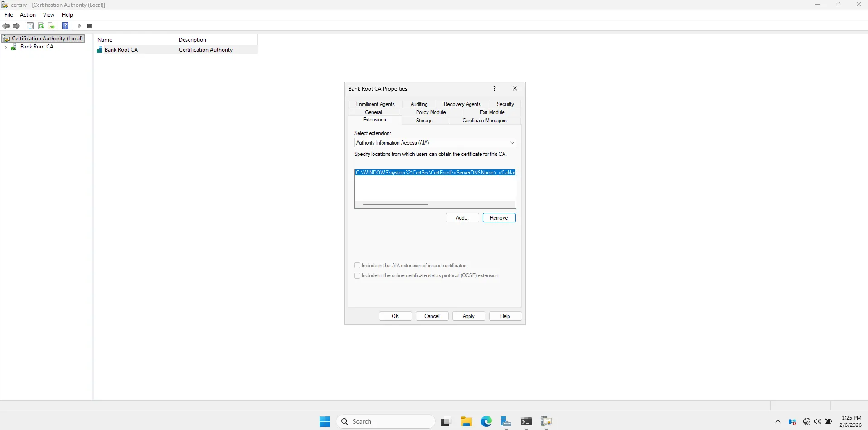Screen dimensions: 868x430
Task: Switch to the Enrollment Agents tab
Action: pyautogui.click(x=375, y=104)
